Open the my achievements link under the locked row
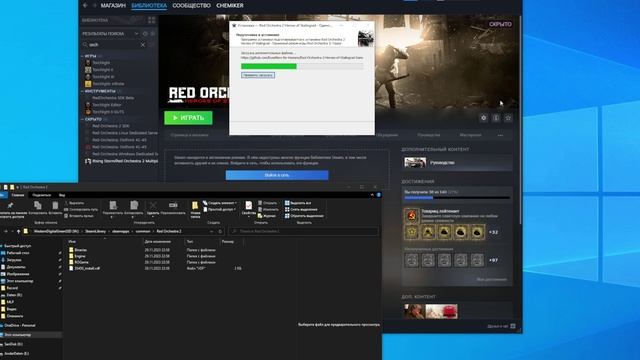 491,280
